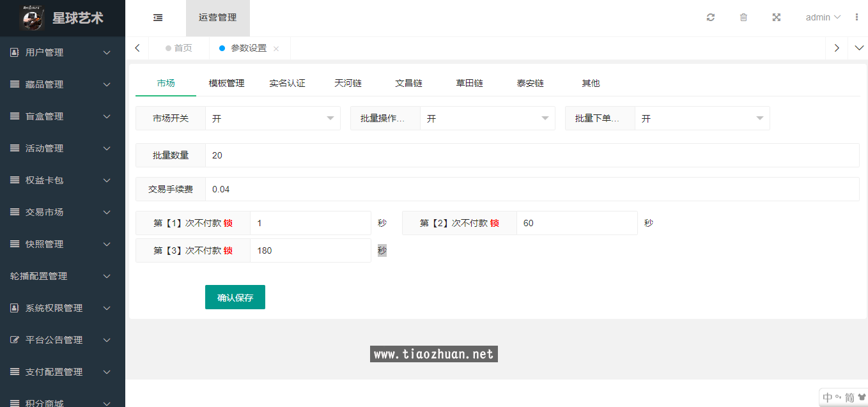Switch to the 实名认证 tab

click(287, 83)
